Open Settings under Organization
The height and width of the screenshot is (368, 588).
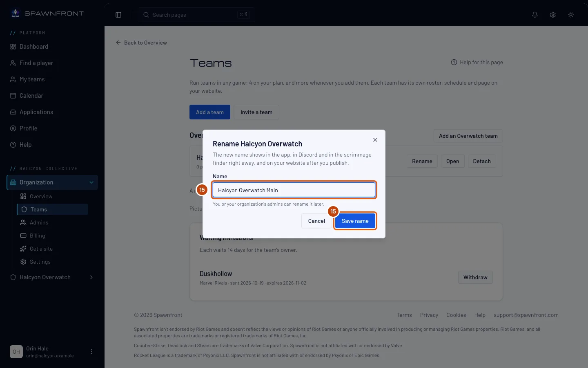[x=52, y=262]
